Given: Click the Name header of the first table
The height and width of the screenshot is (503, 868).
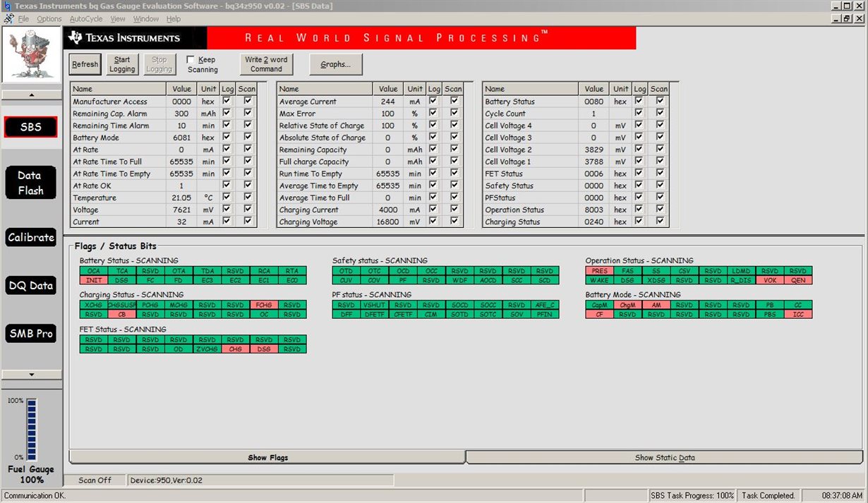Looking at the screenshot, I should coord(119,89).
